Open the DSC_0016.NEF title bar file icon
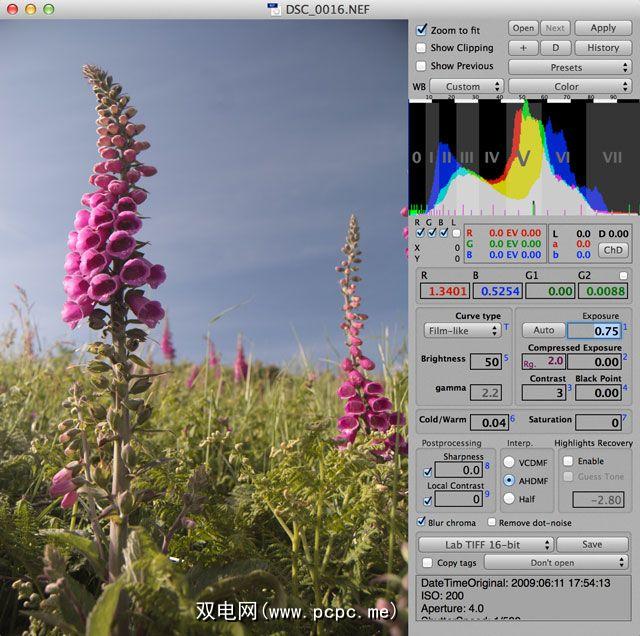Screen dimensions: 640x636 click(x=273, y=9)
